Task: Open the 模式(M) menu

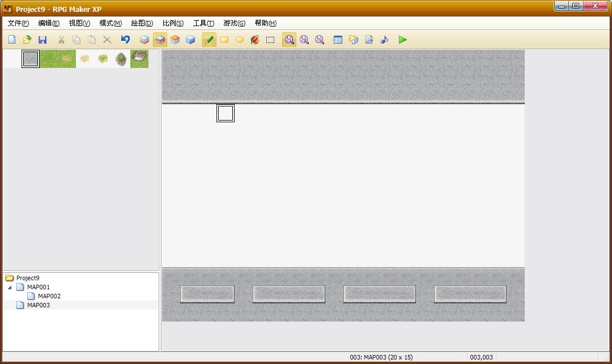Action: tap(110, 23)
